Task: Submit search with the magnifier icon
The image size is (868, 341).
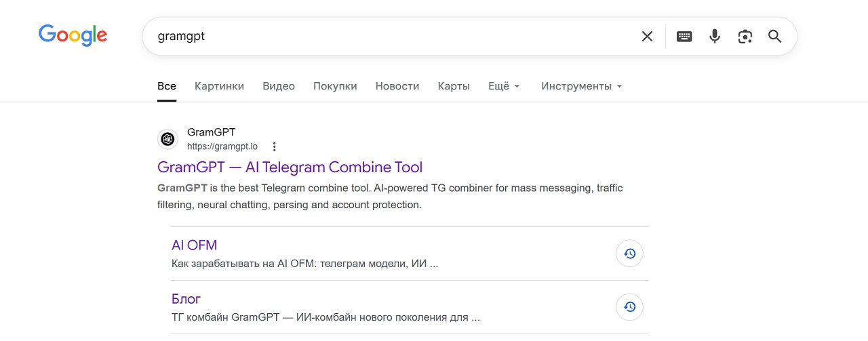Action: [775, 37]
